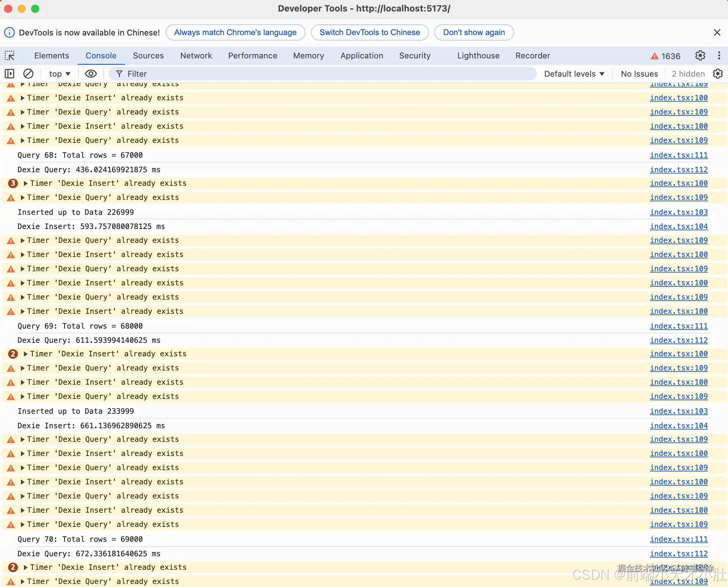Click badge 2 warning above Inserted up to 233999
This screenshot has width=728, height=587.
13,354
